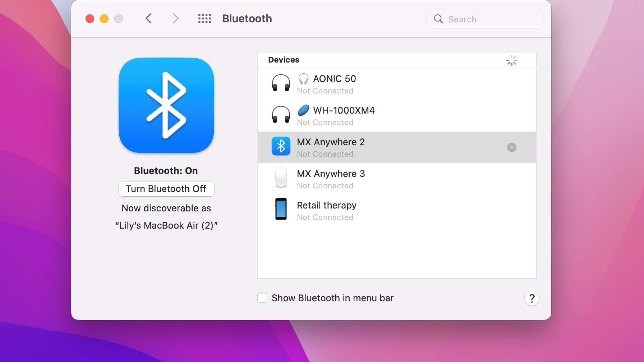Screen dimensions: 644x362
Task: Enable Show Bluetooth in menu bar checkbox
Action: (x=262, y=298)
